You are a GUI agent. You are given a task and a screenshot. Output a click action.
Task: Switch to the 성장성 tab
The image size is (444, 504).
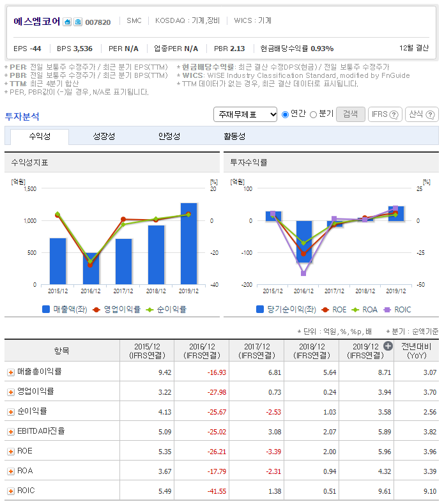[x=104, y=137]
